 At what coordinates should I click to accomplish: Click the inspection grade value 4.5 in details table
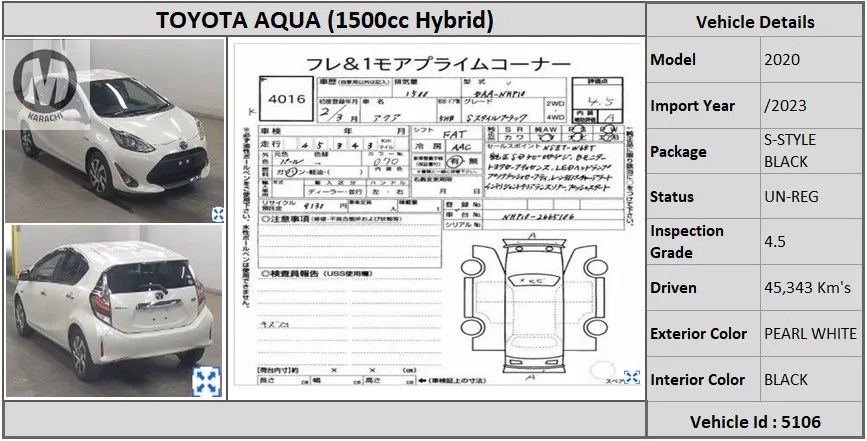click(x=775, y=242)
